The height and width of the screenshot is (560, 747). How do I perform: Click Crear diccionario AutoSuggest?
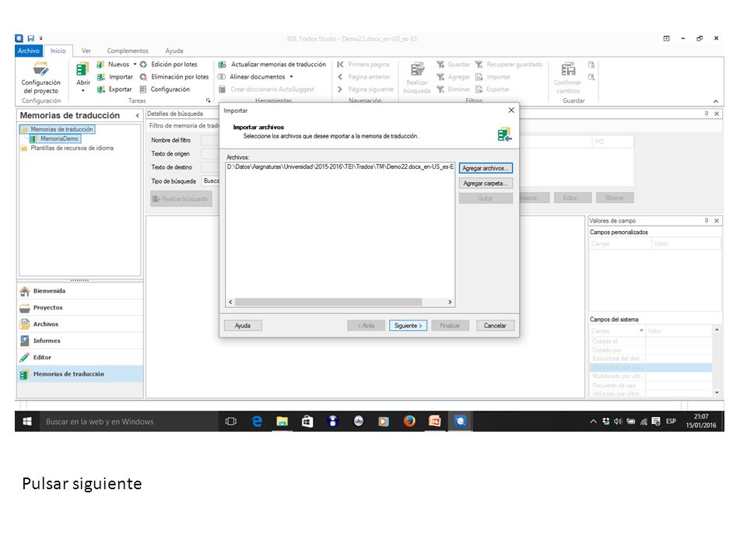(266, 89)
